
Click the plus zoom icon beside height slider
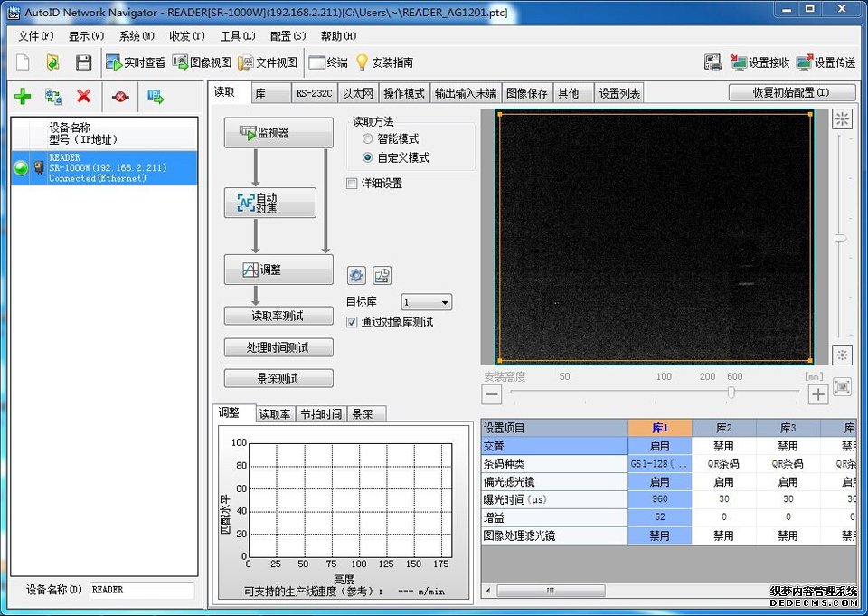[817, 393]
